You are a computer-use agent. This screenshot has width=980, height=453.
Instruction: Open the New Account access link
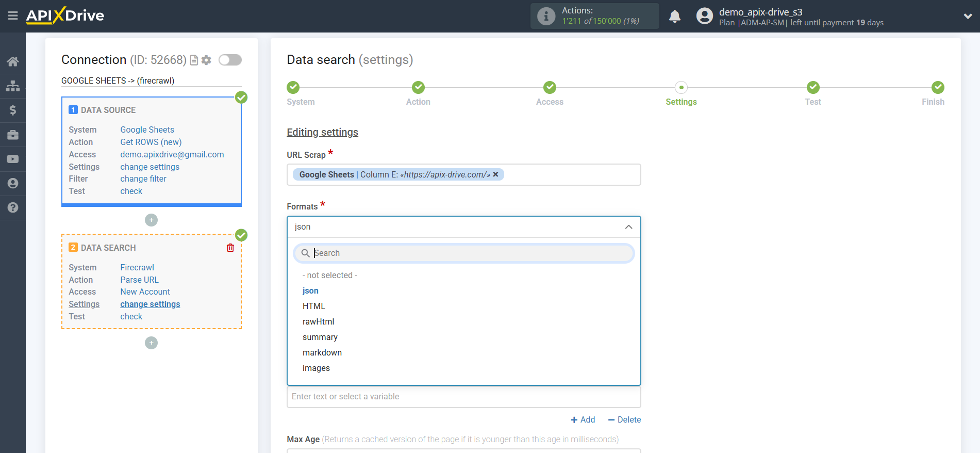click(145, 292)
